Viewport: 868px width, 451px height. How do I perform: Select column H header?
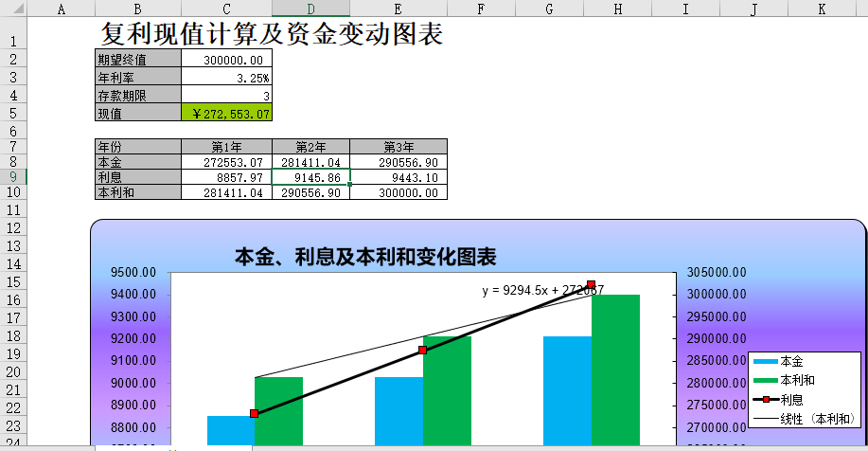click(618, 9)
